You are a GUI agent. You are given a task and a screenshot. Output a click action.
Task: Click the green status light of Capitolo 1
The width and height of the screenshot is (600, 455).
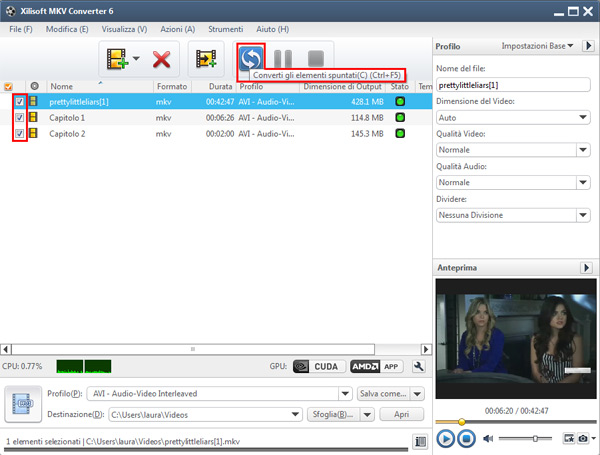point(400,117)
